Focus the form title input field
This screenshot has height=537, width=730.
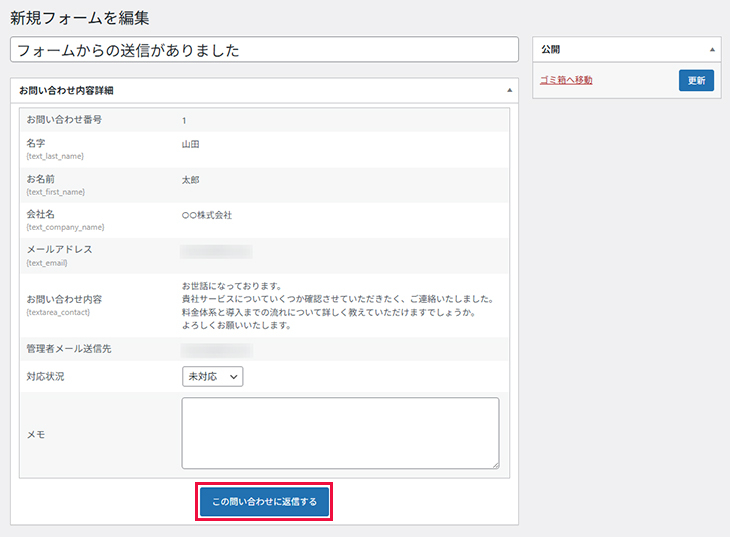click(x=264, y=49)
